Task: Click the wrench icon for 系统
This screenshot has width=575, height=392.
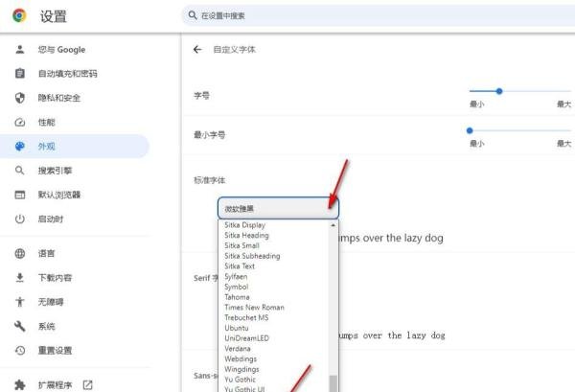Action: (x=20, y=326)
